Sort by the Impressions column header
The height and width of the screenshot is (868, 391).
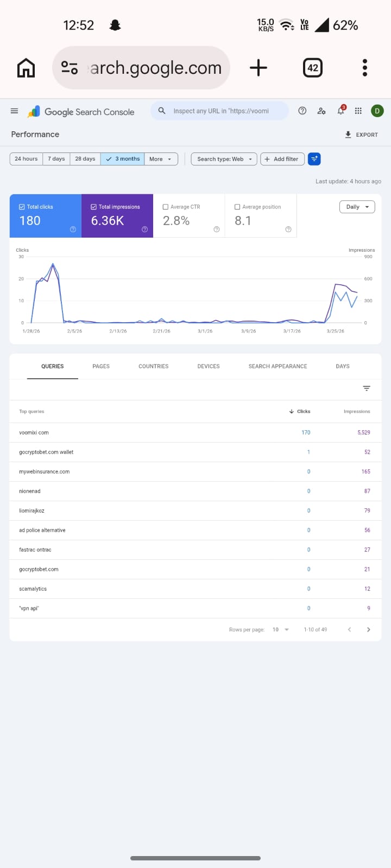(357, 411)
